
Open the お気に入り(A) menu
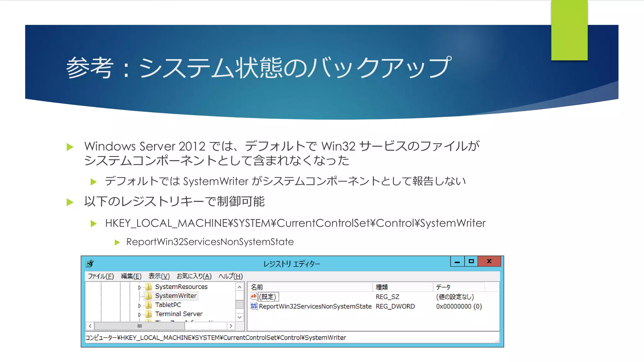194,276
